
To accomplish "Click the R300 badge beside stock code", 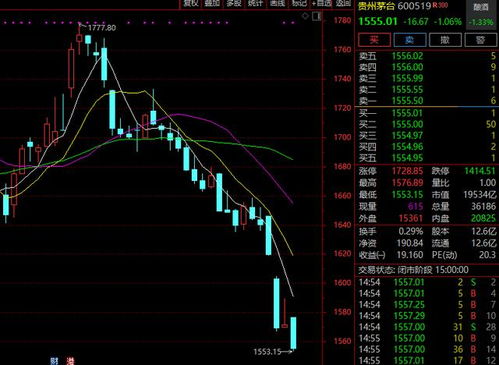I will (x=440, y=5).
